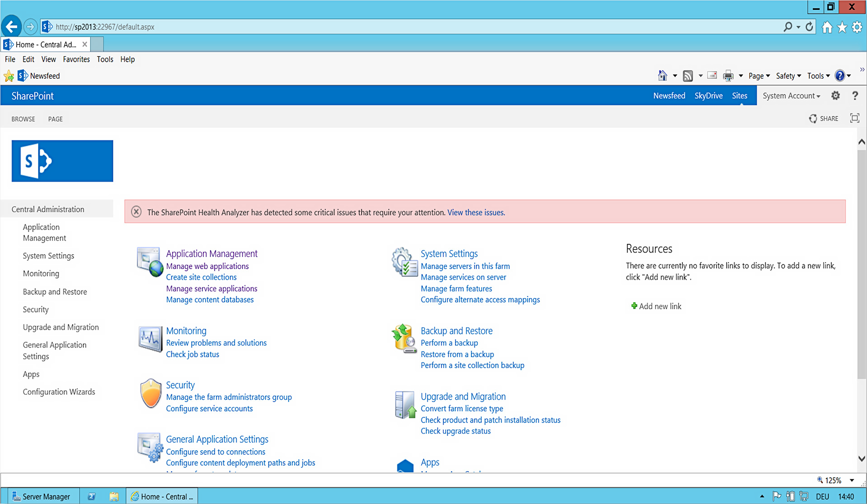The height and width of the screenshot is (504, 867).
Task: Click the View these issues link
Action: [x=476, y=212]
